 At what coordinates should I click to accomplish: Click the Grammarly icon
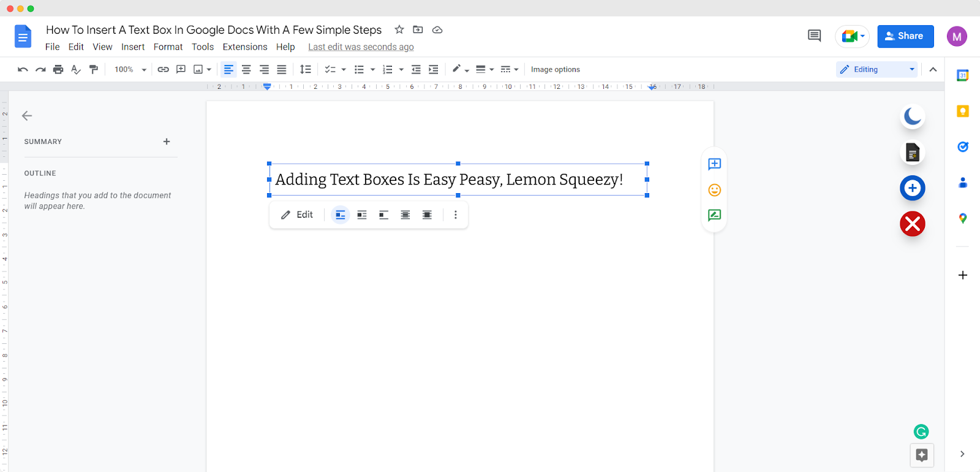tap(921, 432)
